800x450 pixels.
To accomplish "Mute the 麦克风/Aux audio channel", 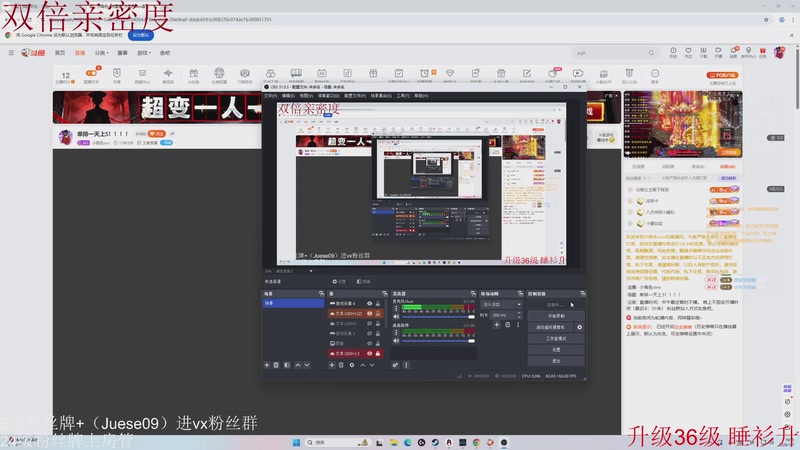I will coord(396,317).
